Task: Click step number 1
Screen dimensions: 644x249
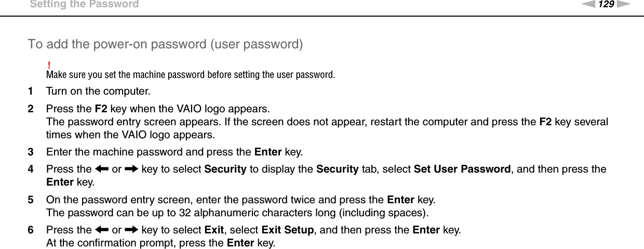Action: coord(31,92)
